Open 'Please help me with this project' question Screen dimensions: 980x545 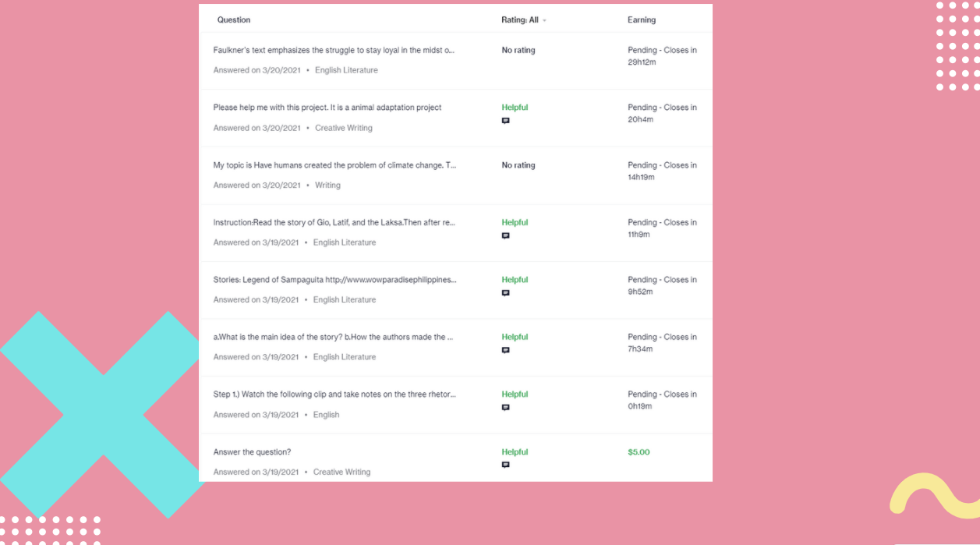click(x=327, y=108)
